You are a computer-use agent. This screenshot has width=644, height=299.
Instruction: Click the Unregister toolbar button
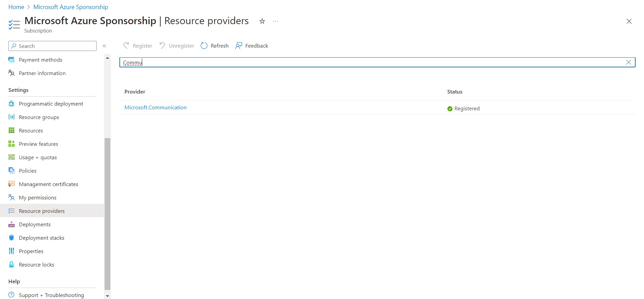(177, 46)
